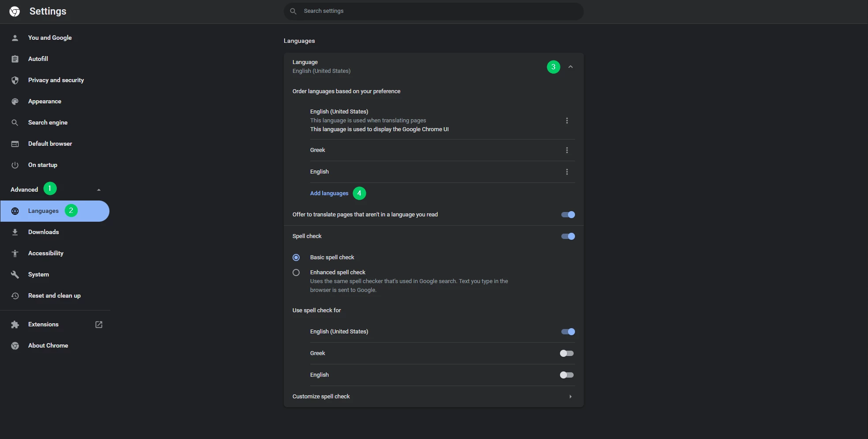Go to Accessibility settings
This screenshot has width=868, height=439.
tap(55, 254)
